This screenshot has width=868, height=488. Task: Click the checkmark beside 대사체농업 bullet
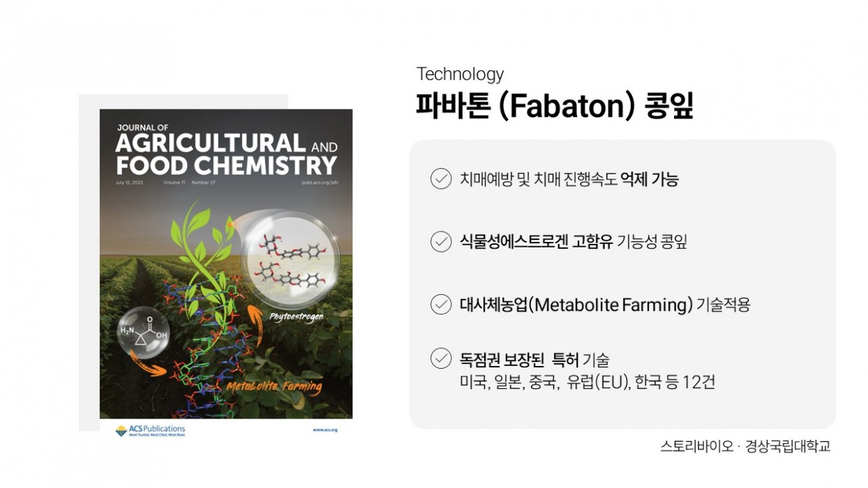coord(441,305)
